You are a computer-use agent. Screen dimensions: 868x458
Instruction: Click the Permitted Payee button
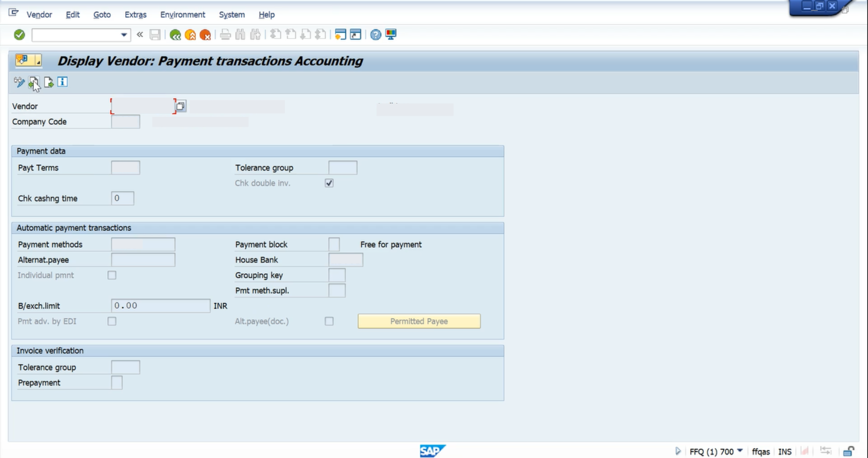[418, 321]
